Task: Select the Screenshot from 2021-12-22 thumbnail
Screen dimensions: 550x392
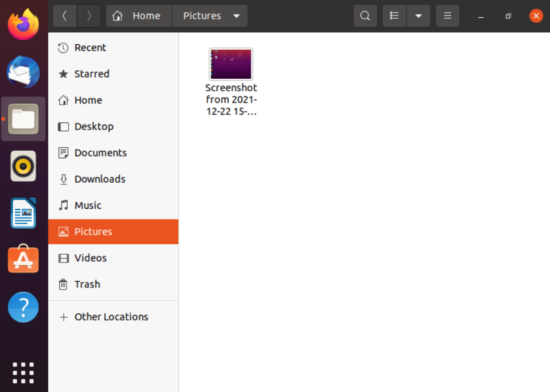Action: click(230, 64)
